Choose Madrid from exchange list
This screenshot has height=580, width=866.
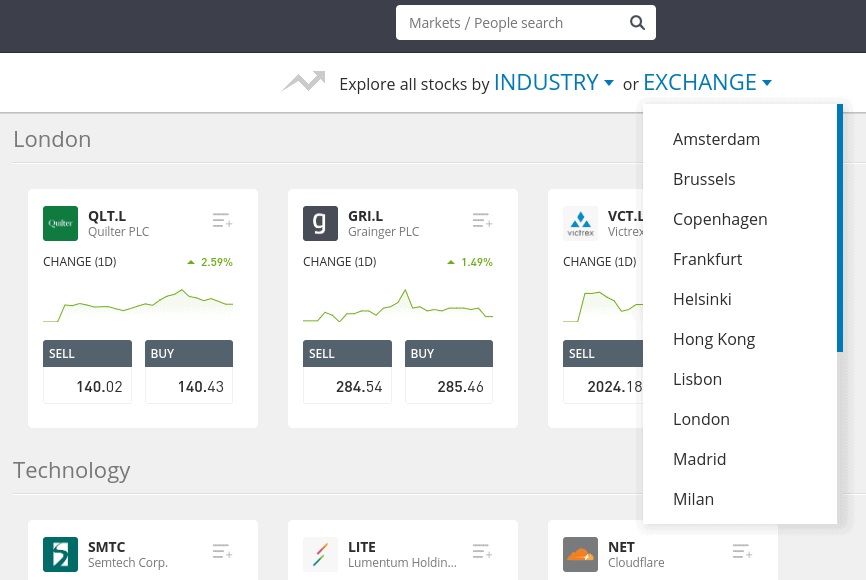(x=699, y=460)
